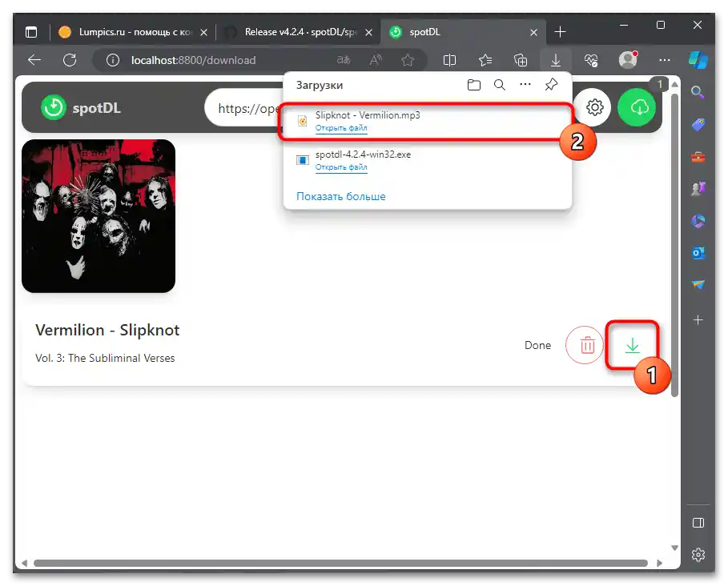Toggle split screen view
The image size is (728, 586).
(449, 60)
